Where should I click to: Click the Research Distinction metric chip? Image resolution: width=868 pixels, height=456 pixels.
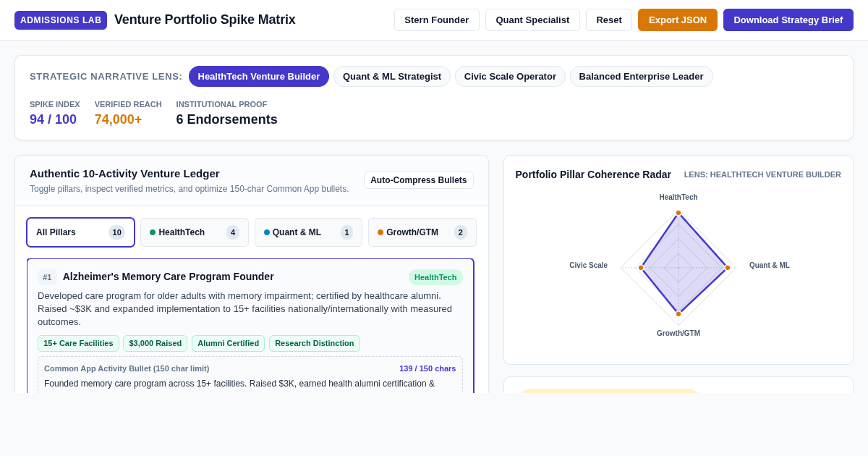(x=315, y=343)
